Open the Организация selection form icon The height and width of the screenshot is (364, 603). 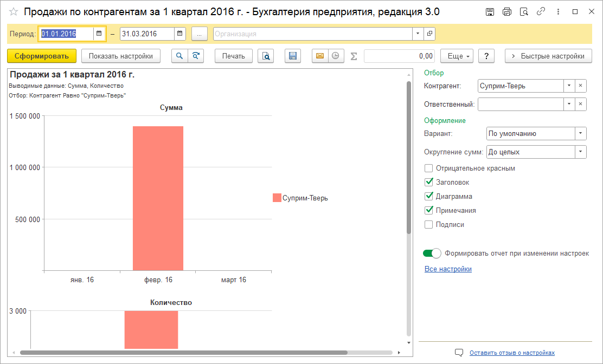click(x=429, y=34)
